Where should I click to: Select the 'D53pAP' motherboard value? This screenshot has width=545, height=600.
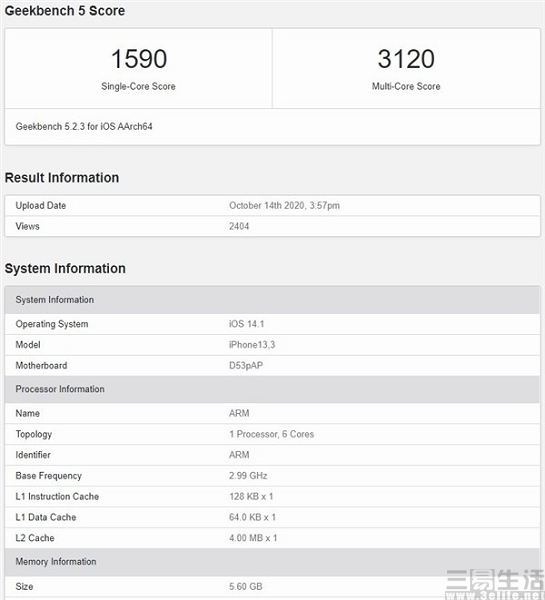[246, 365]
